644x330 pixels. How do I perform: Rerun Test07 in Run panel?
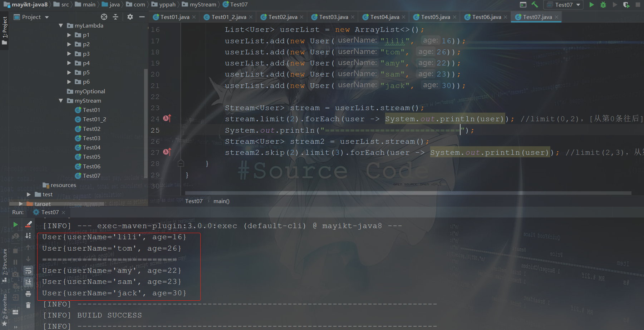coord(15,225)
